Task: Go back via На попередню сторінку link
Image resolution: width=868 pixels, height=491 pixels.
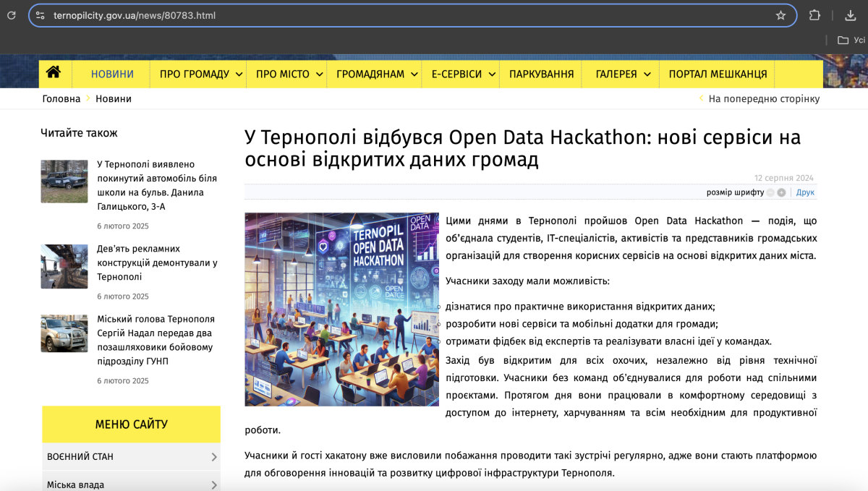Action: 763,99
